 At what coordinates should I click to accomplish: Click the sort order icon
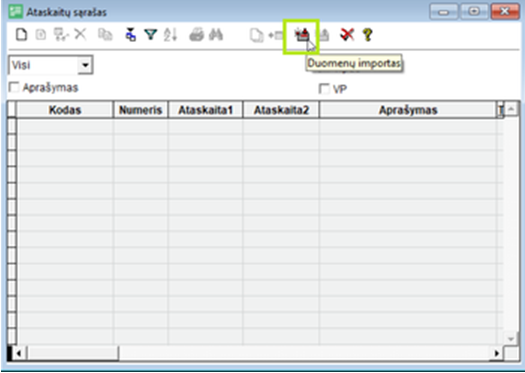pyautogui.click(x=170, y=34)
